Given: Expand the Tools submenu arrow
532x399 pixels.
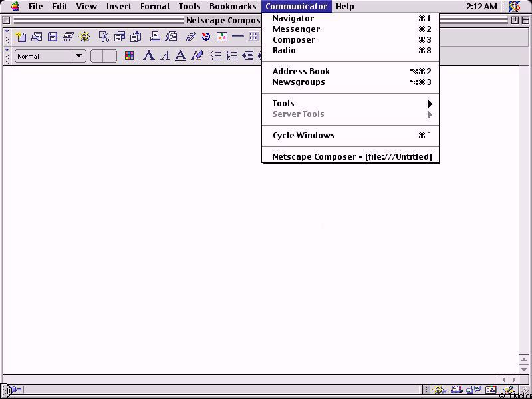Looking at the screenshot, I should (430, 104).
